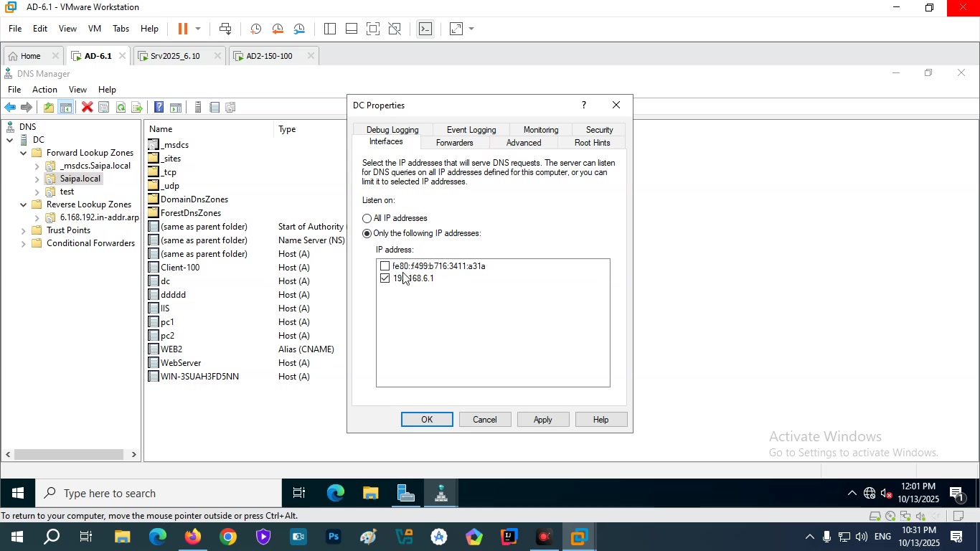Click the Refresh icon in DNS Manager toolbar
The width and height of the screenshot is (980, 551).
(121, 108)
